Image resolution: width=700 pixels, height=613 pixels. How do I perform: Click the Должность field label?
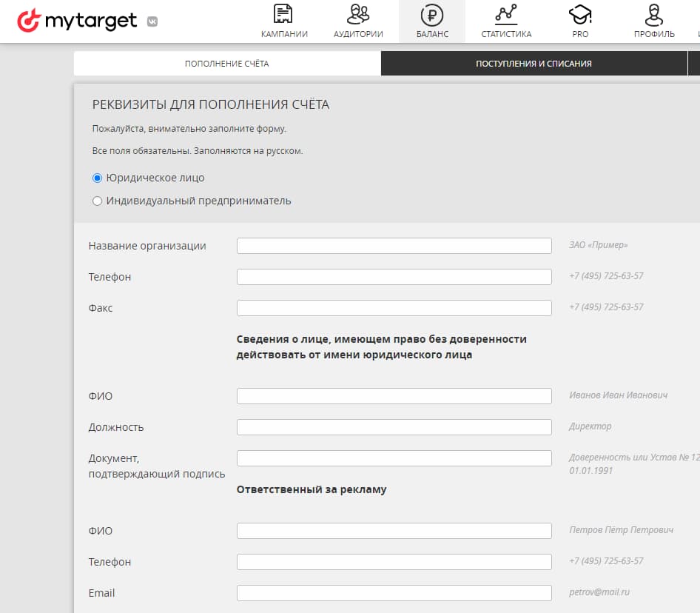pos(116,428)
